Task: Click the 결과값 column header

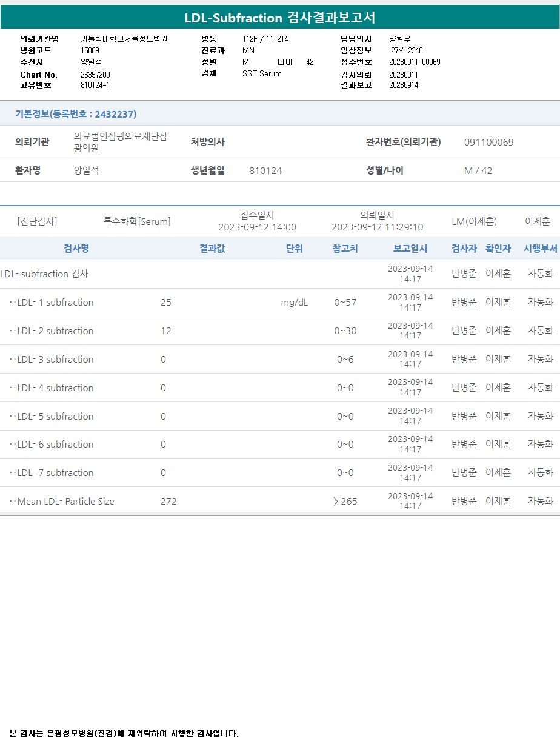Action: click(212, 249)
